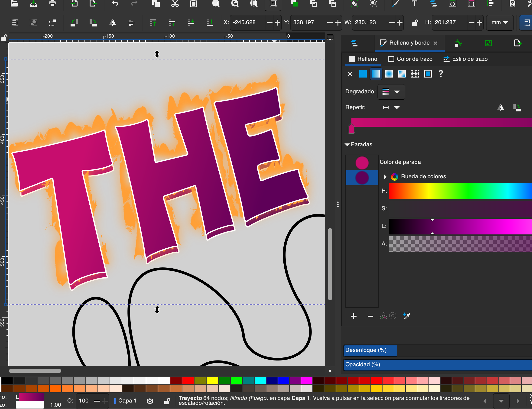Expand the Rueda de colores section
The width and height of the screenshot is (532, 409).
point(385,177)
